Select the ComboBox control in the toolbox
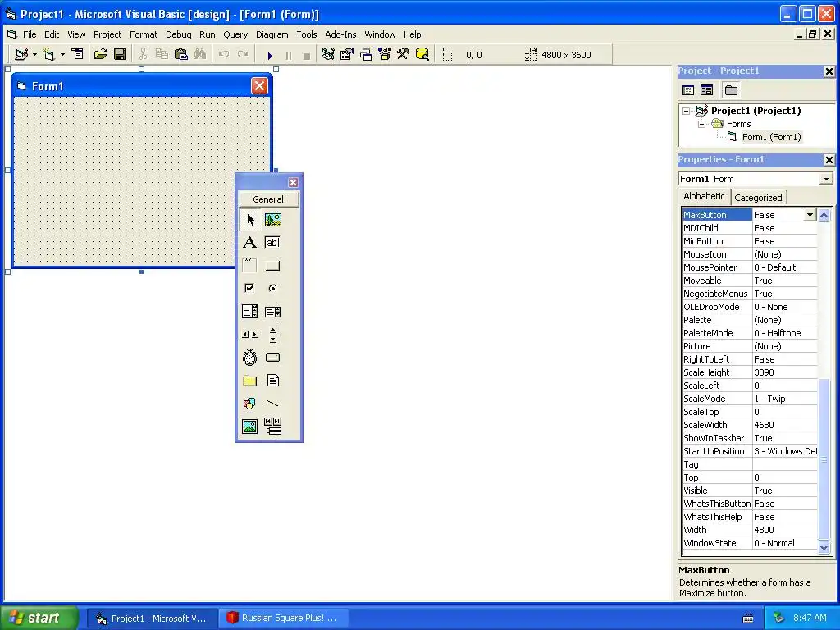 point(249,311)
